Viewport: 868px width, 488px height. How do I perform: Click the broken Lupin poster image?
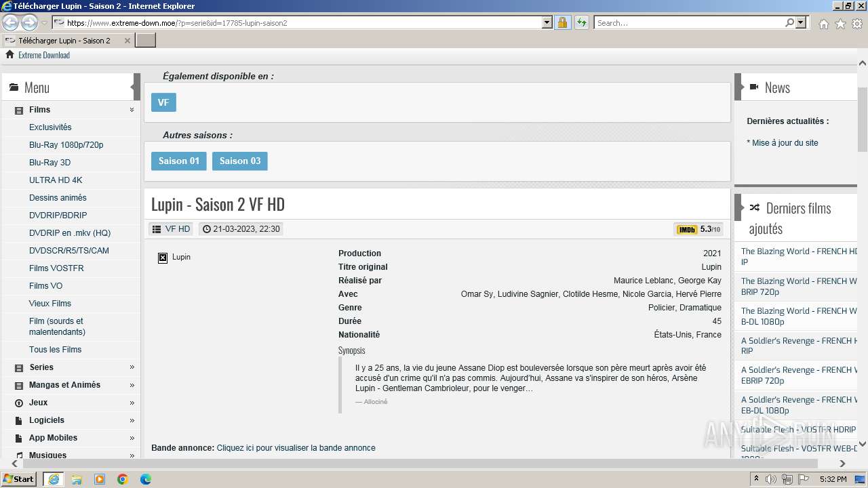pyautogui.click(x=163, y=258)
